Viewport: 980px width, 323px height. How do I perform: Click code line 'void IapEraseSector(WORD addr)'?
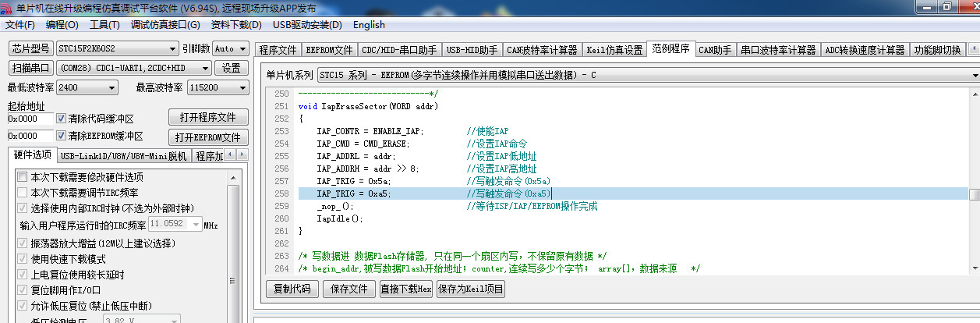(368, 105)
